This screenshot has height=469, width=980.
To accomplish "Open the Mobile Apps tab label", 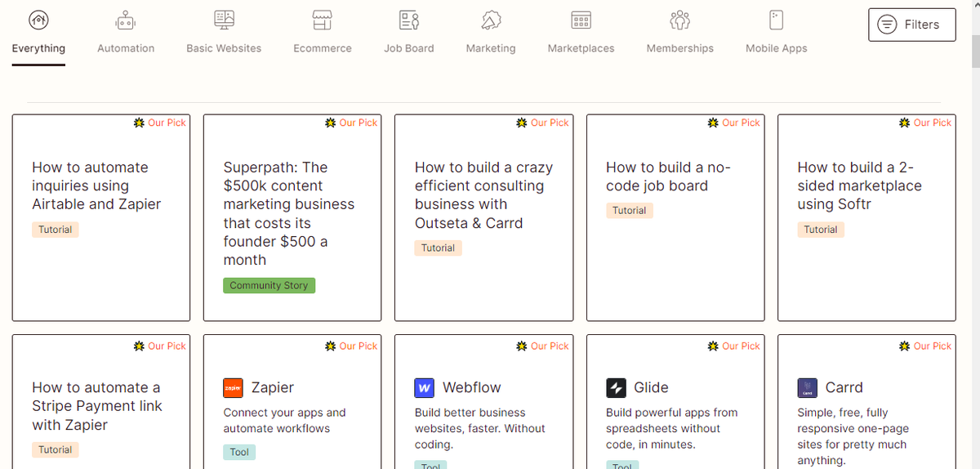I will (x=776, y=48).
